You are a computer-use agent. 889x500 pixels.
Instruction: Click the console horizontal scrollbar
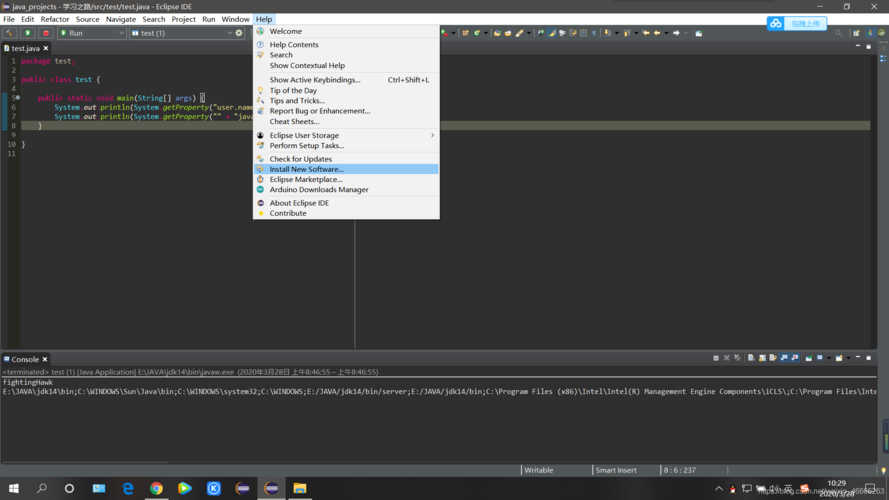click(x=85, y=461)
